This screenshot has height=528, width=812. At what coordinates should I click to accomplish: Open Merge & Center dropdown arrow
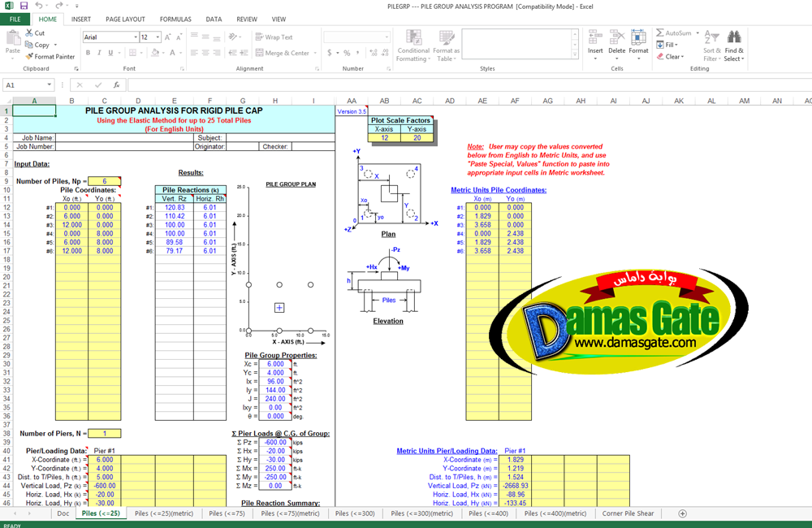point(315,53)
